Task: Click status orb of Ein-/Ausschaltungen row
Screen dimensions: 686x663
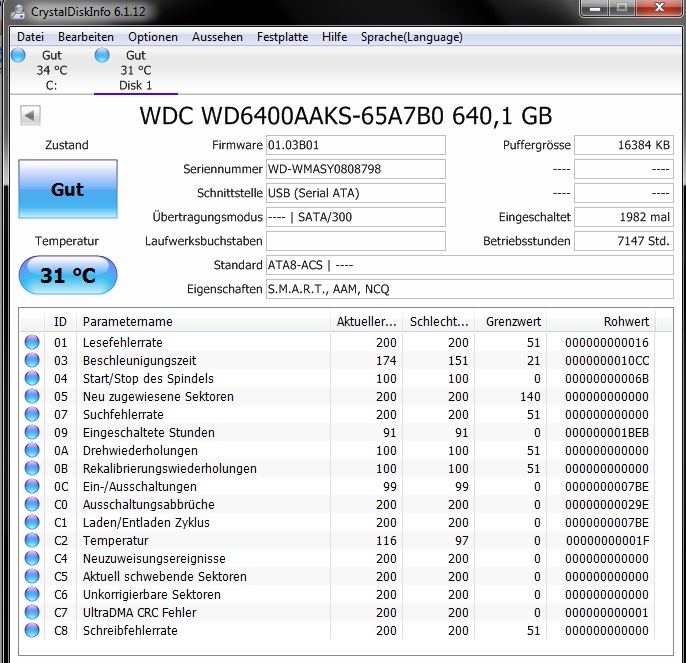Action: click(32, 486)
